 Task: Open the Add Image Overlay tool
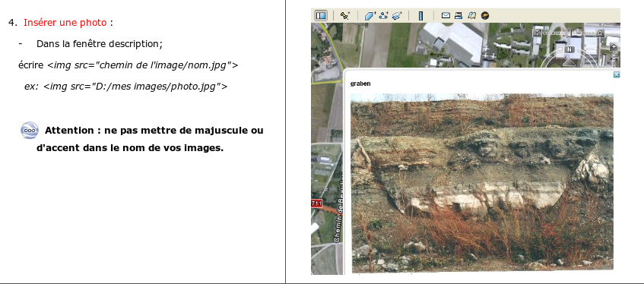[397, 16]
